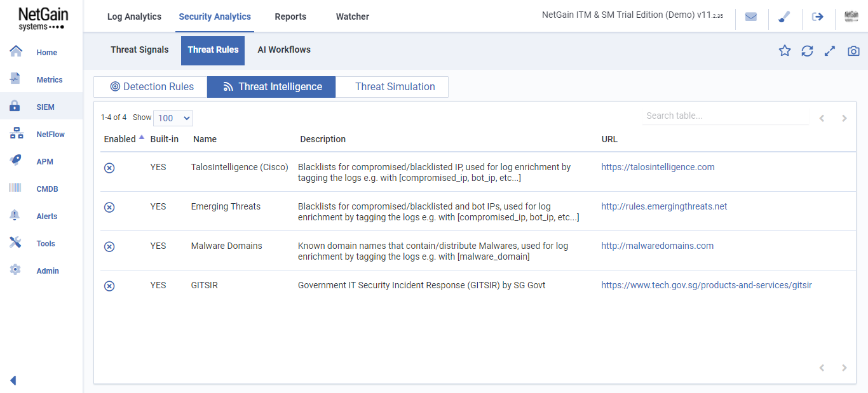
Task: Switch to the Threat Signals tab
Action: click(x=140, y=50)
